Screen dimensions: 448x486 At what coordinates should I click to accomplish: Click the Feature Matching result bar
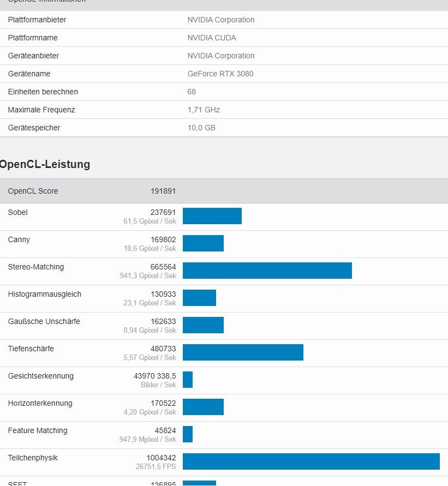click(x=188, y=434)
